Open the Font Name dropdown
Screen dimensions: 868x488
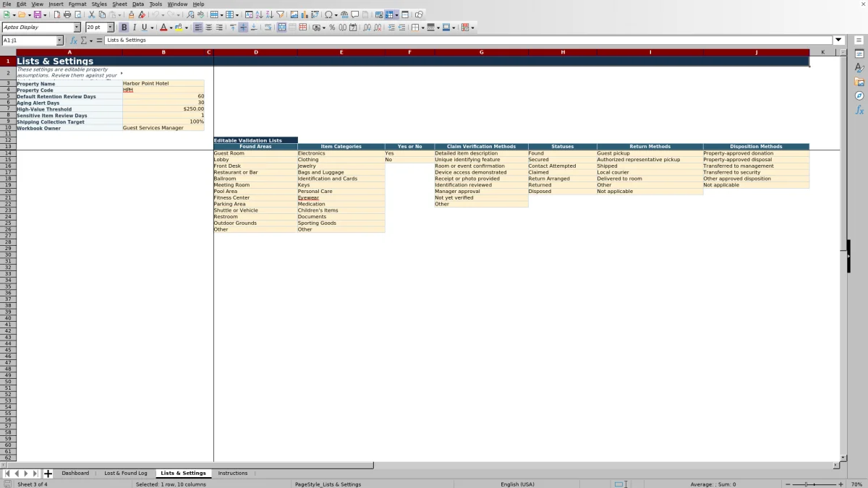(x=77, y=27)
